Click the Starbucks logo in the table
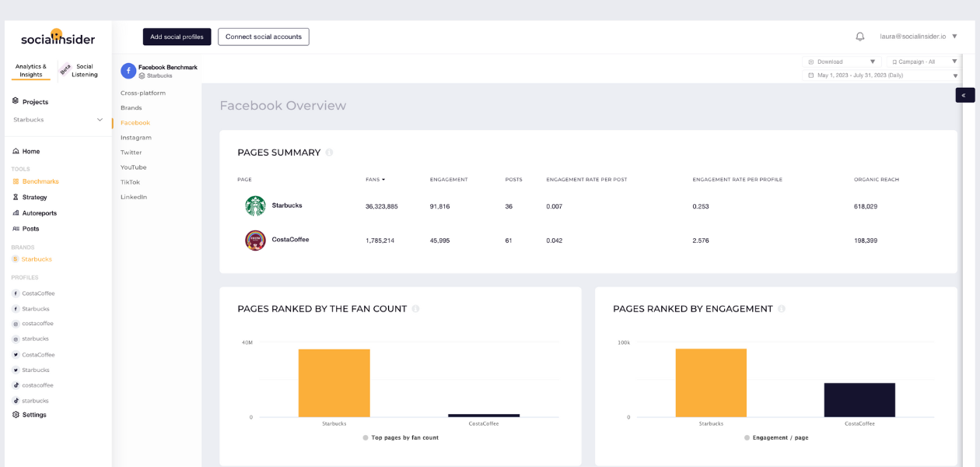 point(255,205)
